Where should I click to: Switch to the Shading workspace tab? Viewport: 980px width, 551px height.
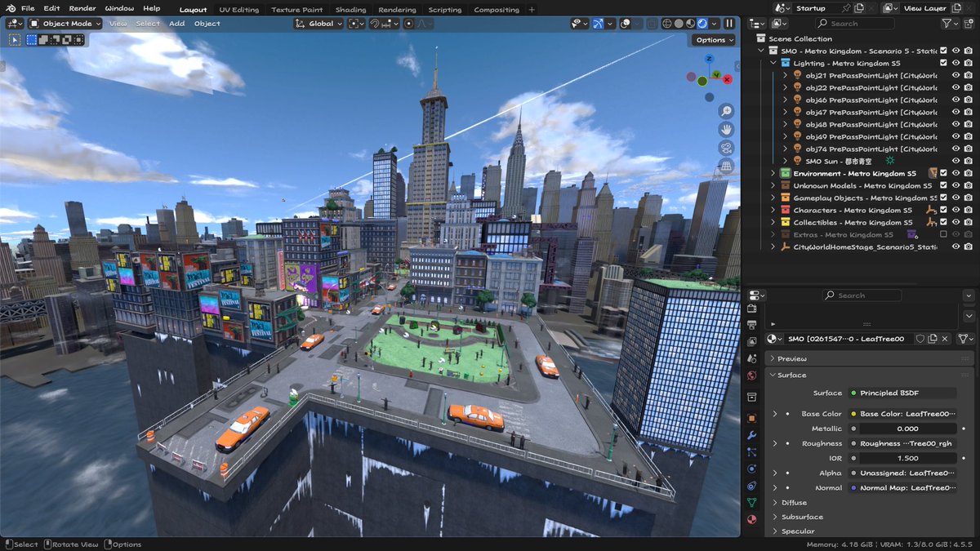click(x=351, y=10)
